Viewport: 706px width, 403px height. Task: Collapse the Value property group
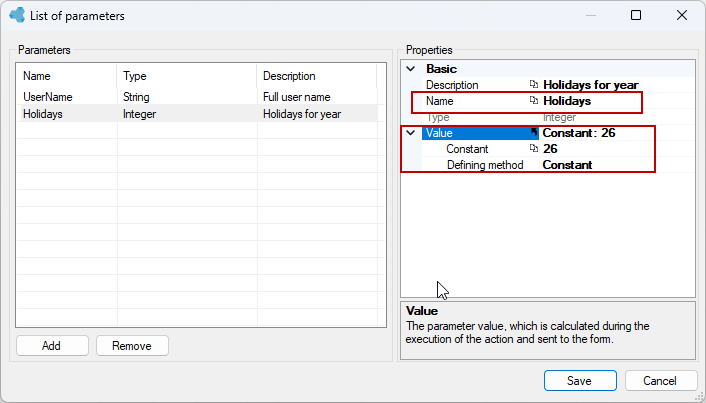(411, 133)
